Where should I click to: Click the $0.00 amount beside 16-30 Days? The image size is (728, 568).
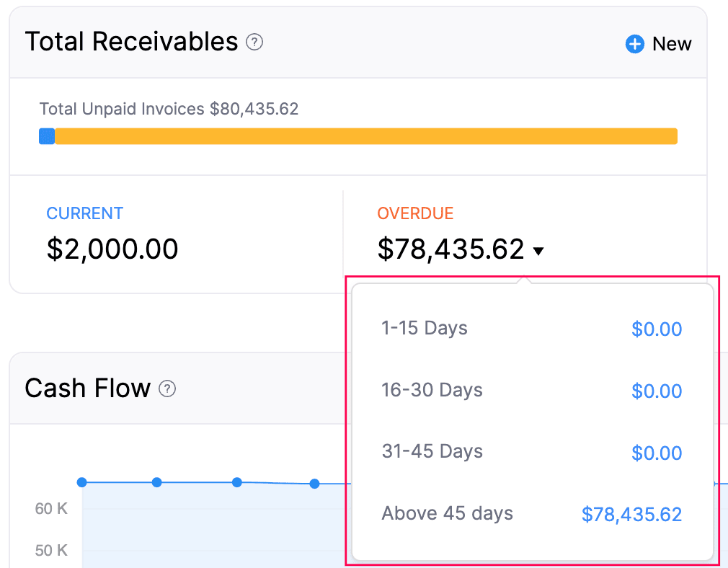(x=657, y=391)
